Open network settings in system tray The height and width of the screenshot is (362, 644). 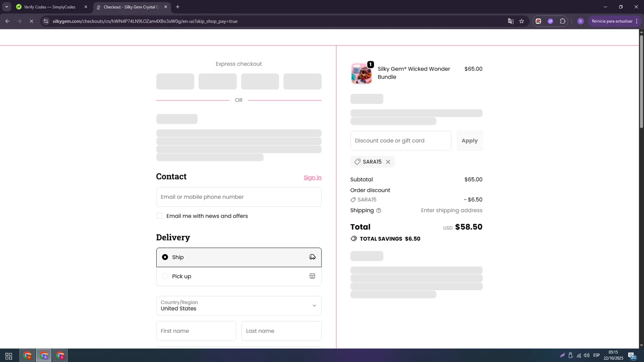click(x=579, y=355)
